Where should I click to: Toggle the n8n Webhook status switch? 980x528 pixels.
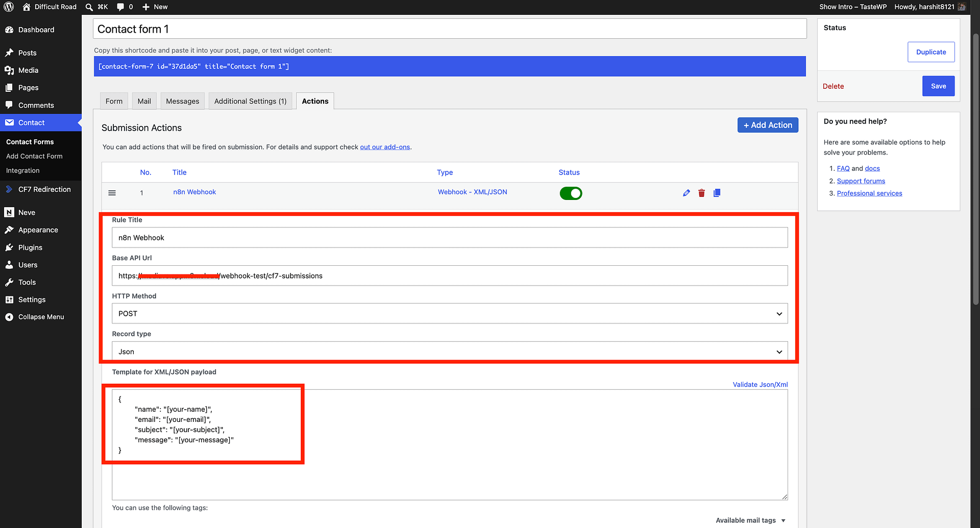click(x=571, y=193)
